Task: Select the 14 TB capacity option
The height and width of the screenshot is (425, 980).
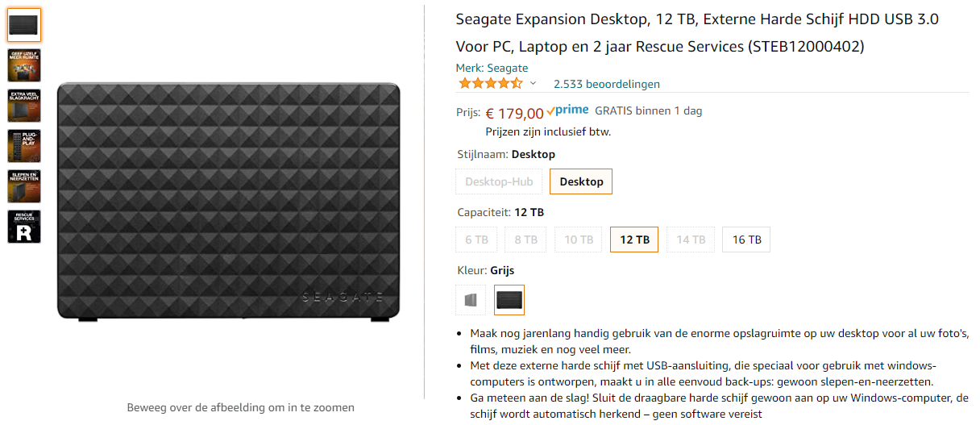Action: coord(690,240)
